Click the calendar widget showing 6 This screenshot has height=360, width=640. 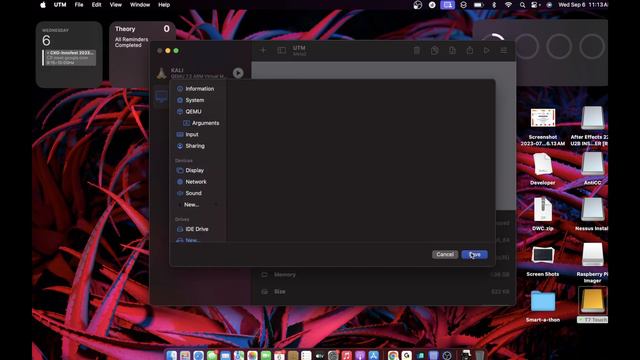pos(69,54)
